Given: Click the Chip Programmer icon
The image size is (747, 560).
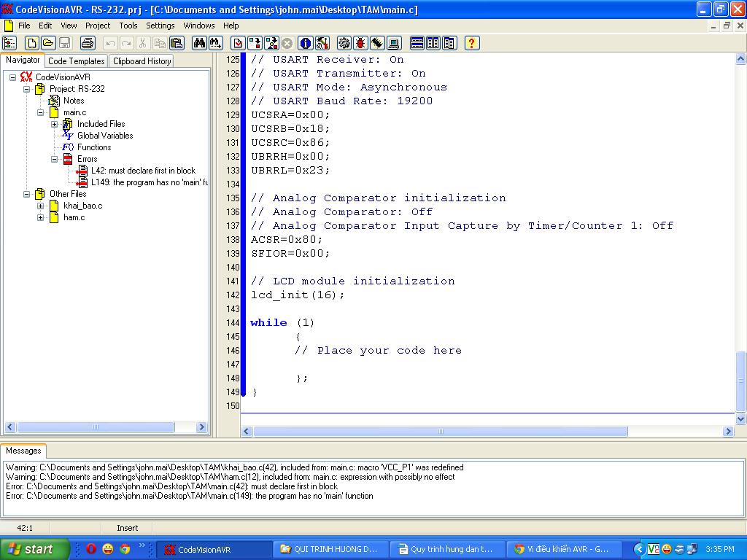Looking at the screenshot, I should pos(377,43).
